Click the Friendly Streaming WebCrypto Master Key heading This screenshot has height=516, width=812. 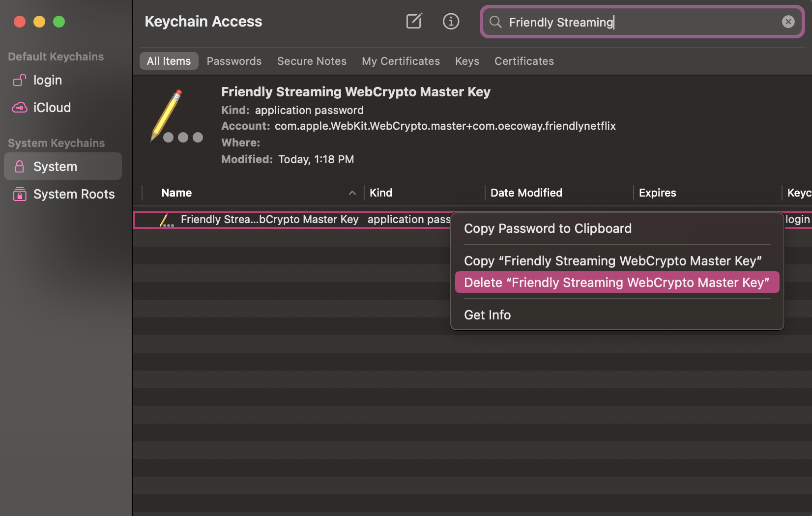356,92
